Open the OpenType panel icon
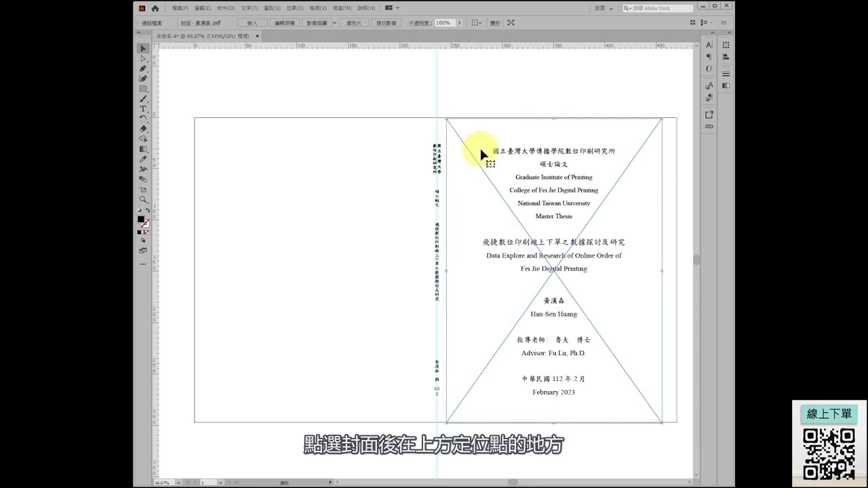Image resolution: width=868 pixels, height=488 pixels. (x=709, y=68)
